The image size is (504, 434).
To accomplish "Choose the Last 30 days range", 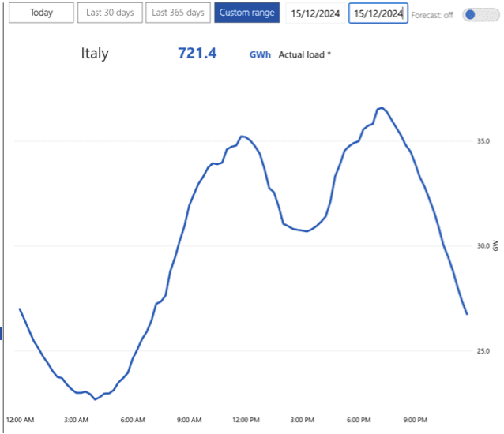I will coord(110,13).
